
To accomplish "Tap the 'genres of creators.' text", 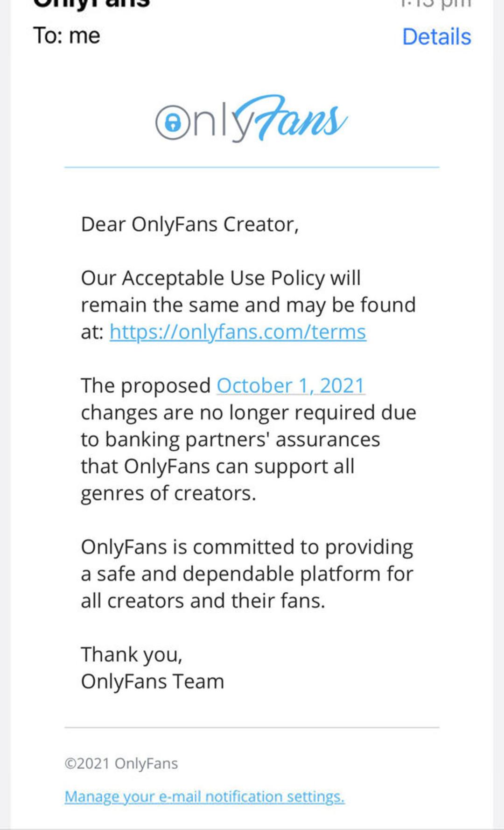I will pyautogui.click(x=168, y=494).
